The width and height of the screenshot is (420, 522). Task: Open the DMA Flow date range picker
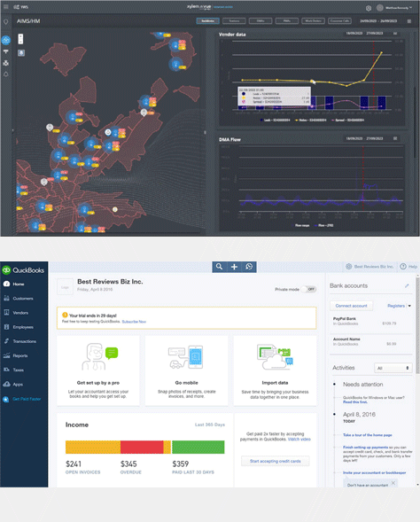(364, 138)
